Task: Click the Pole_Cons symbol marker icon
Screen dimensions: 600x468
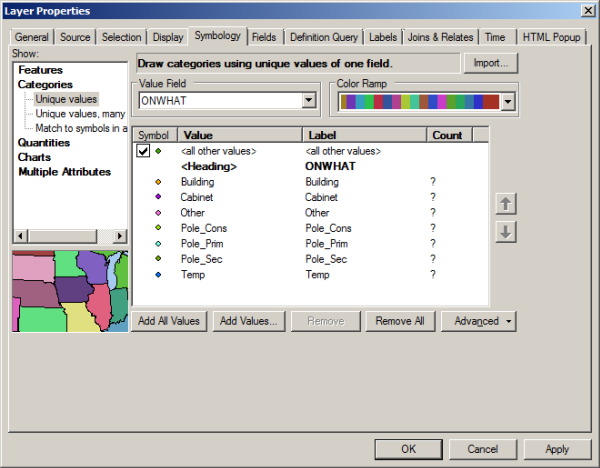Action: (x=158, y=228)
